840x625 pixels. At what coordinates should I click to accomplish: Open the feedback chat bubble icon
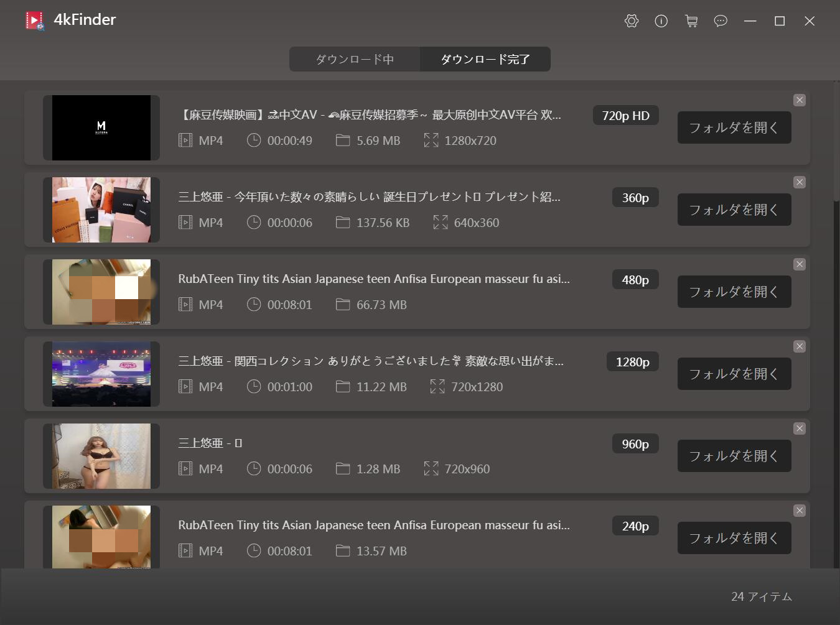[x=721, y=21]
